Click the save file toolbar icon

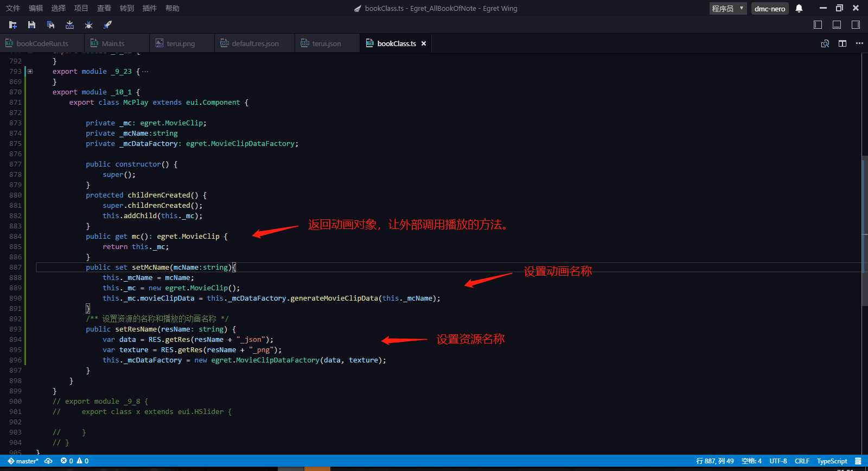[31, 25]
